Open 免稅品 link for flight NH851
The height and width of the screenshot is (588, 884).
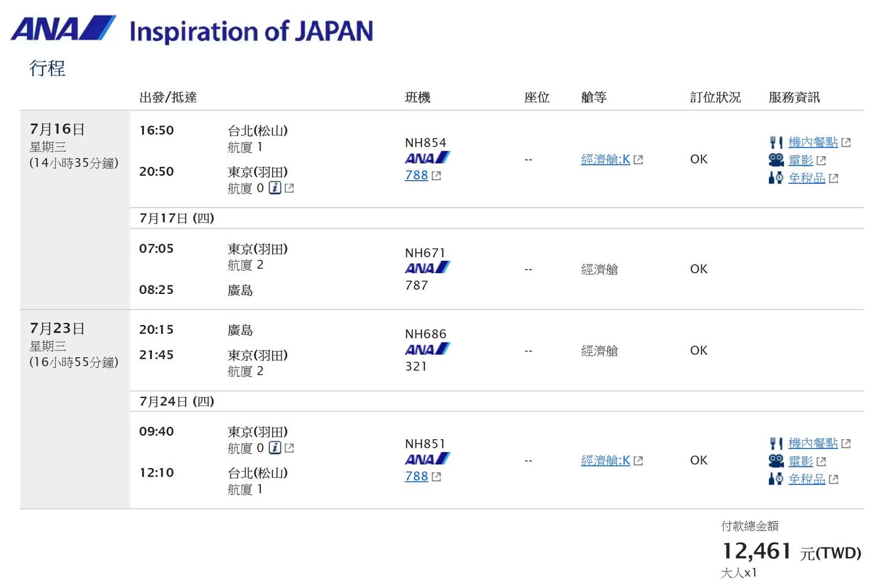pyautogui.click(x=807, y=479)
